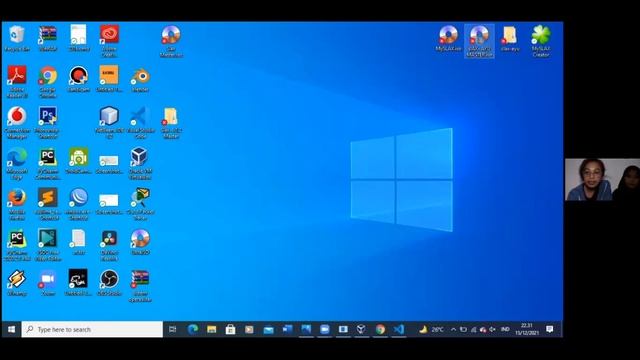Switch to VS Code taskbar icon

tap(399, 329)
